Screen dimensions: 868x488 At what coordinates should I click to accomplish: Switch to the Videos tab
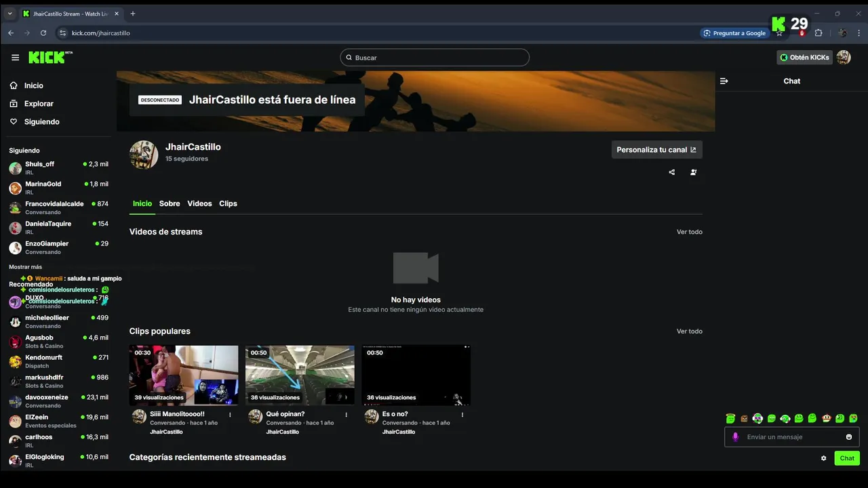click(x=199, y=203)
